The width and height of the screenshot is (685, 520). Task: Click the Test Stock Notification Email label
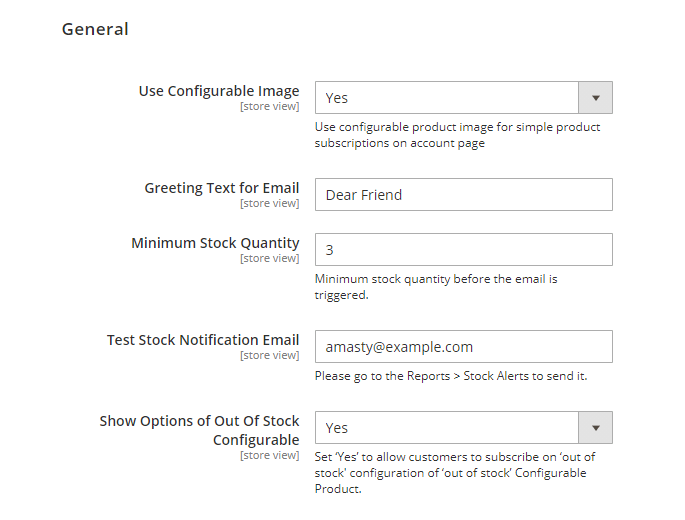[x=203, y=340]
